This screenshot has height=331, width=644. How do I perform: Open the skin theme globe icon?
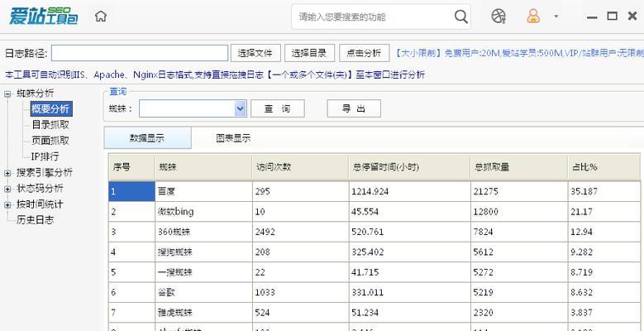coord(499,17)
